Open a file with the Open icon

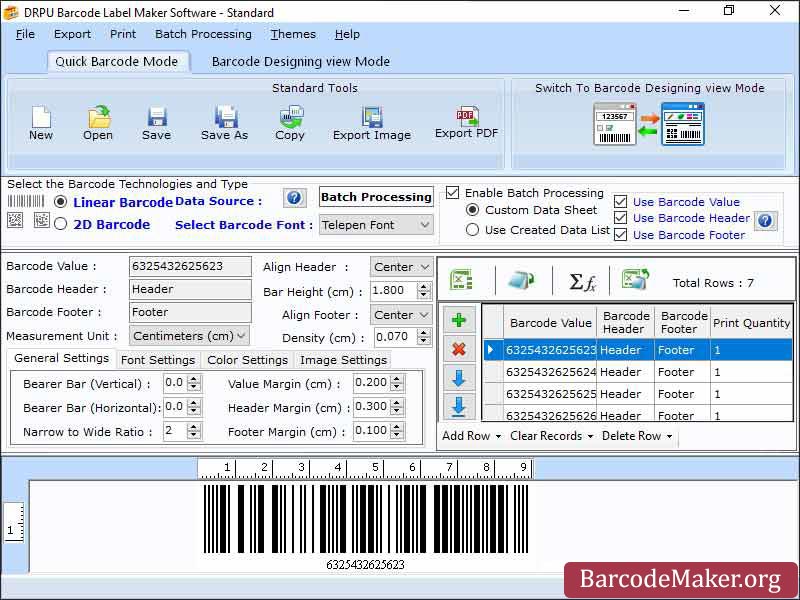[x=98, y=119]
